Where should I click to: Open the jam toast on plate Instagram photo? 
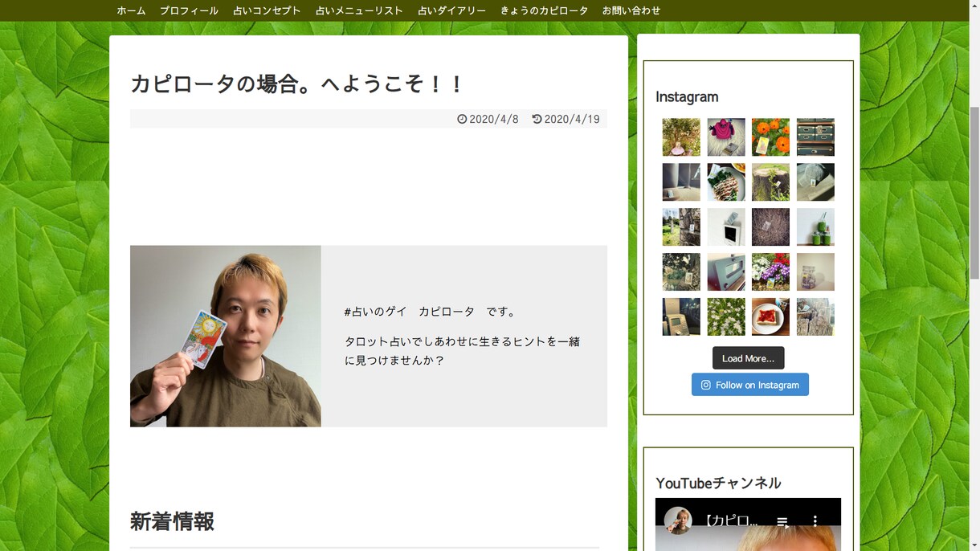click(x=770, y=317)
